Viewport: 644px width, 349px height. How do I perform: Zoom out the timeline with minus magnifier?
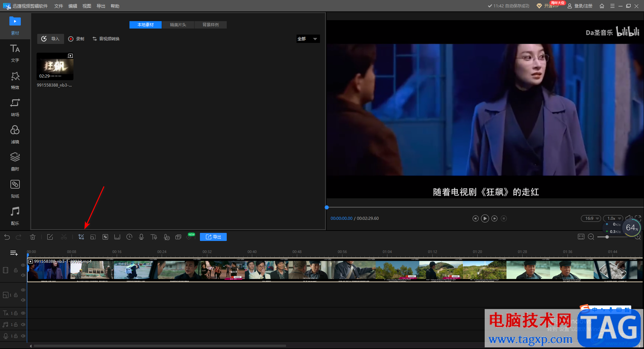point(591,237)
